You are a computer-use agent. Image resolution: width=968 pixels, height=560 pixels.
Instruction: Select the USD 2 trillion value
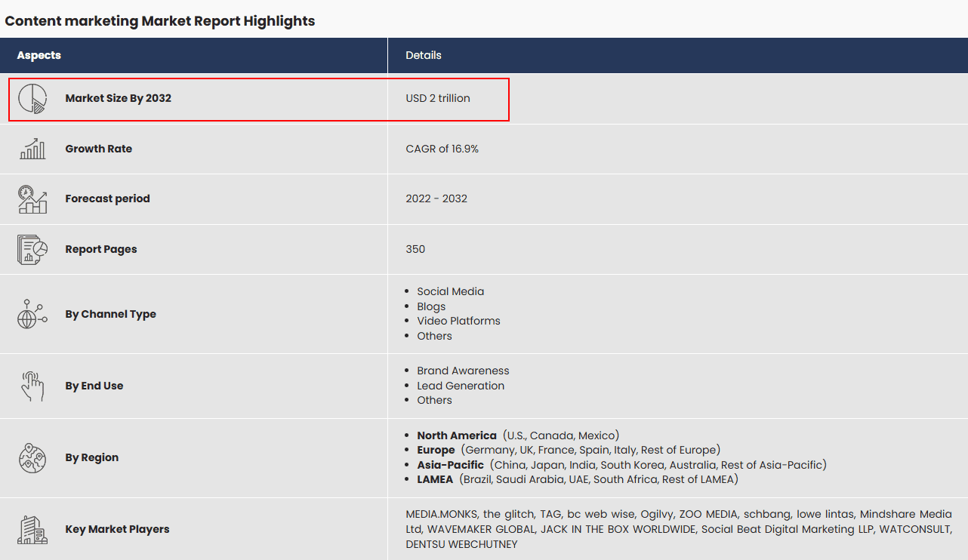click(438, 98)
